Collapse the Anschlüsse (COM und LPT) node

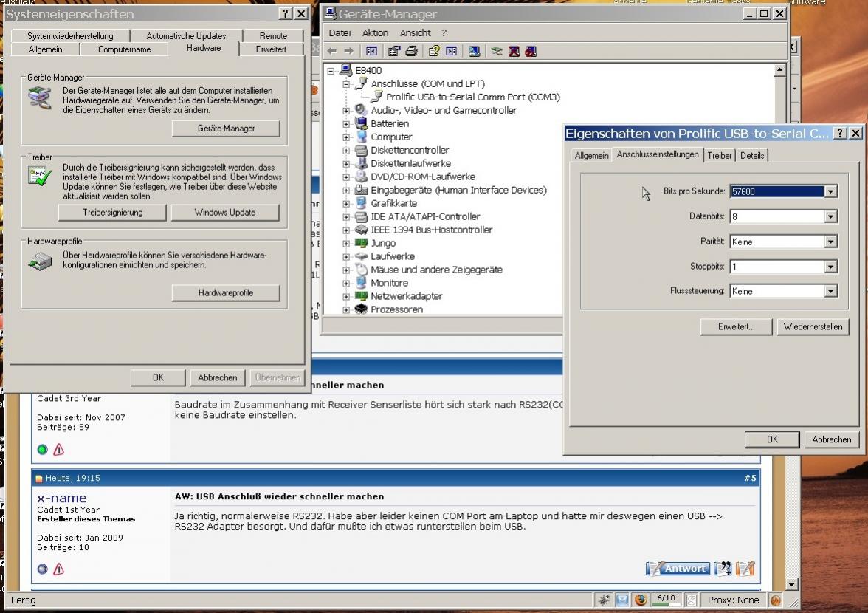[x=347, y=84]
